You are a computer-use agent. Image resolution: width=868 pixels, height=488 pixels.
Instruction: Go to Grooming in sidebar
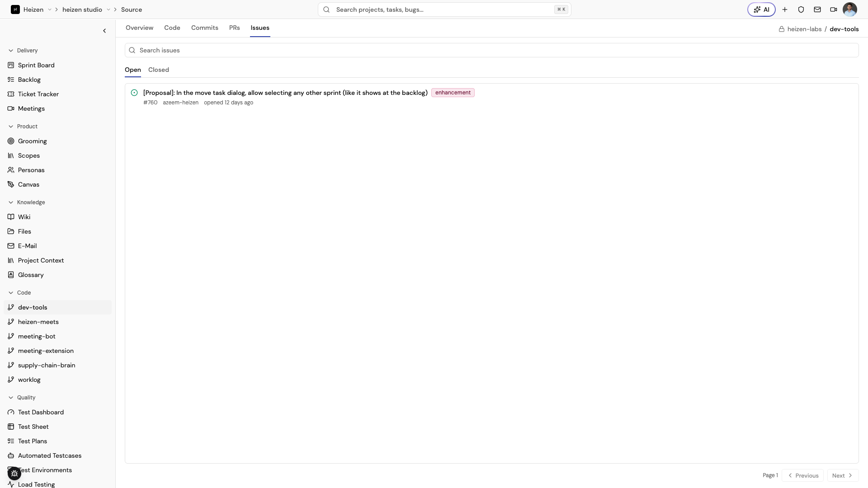[57, 141]
